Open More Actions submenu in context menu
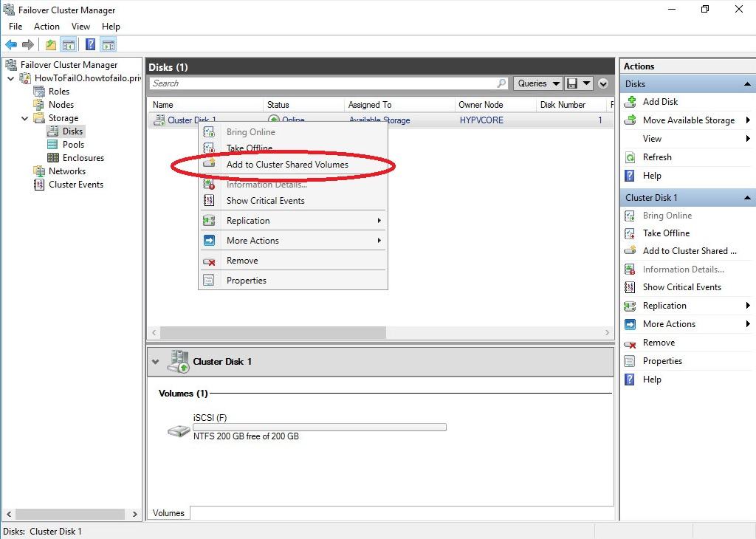 [x=293, y=241]
